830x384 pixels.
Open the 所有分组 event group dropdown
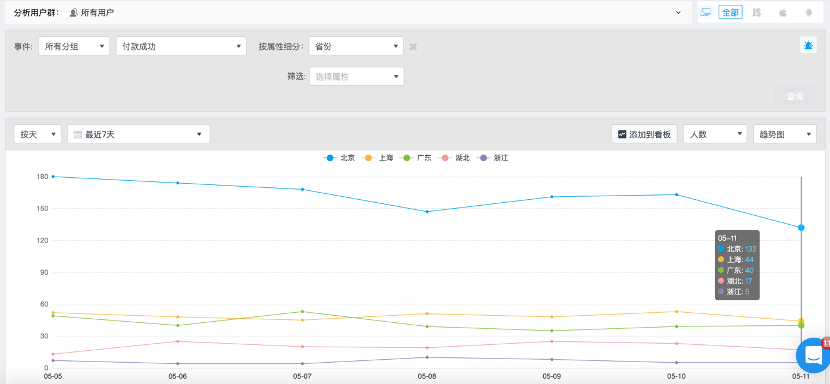pos(74,46)
